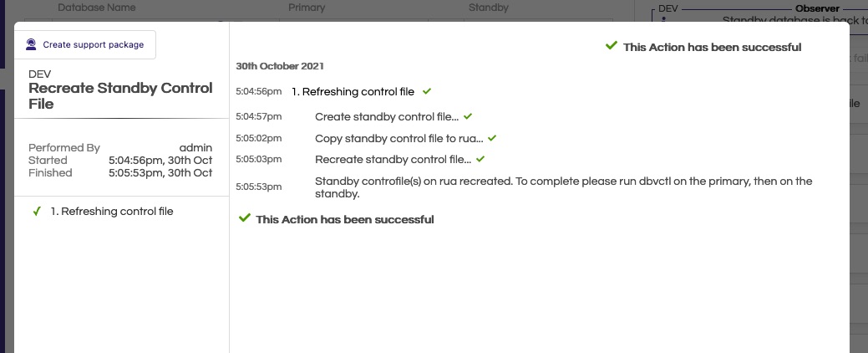Click the Database Name column header
Image resolution: width=868 pixels, height=353 pixels.
click(x=97, y=8)
